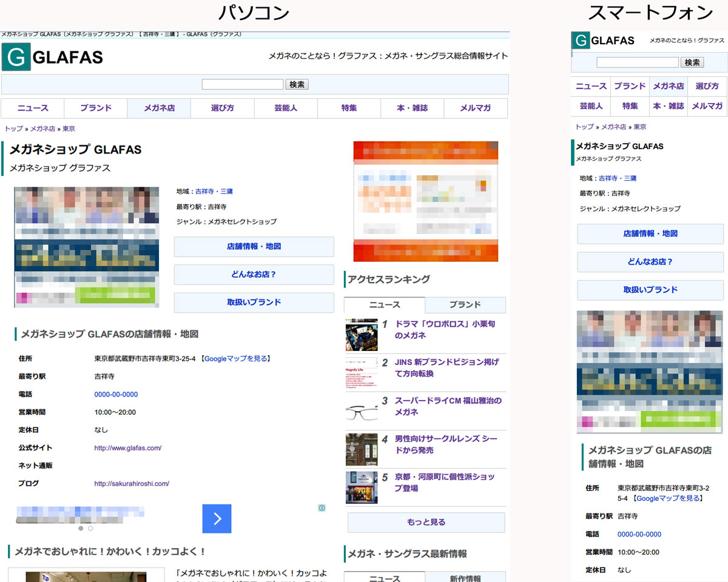Click 吉祥寺・三鷹 area link in PC view

click(x=214, y=191)
